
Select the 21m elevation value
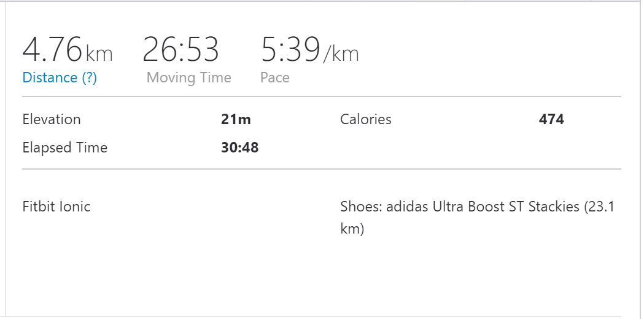click(x=236, y=119)
